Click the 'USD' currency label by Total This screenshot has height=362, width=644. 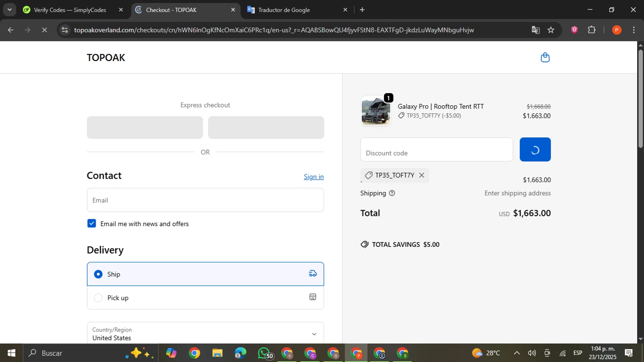(504, 214)
